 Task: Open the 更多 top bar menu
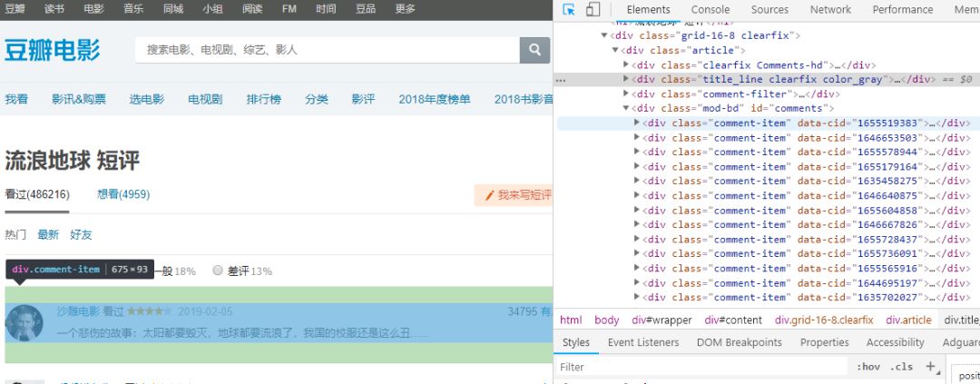[405, 9]
